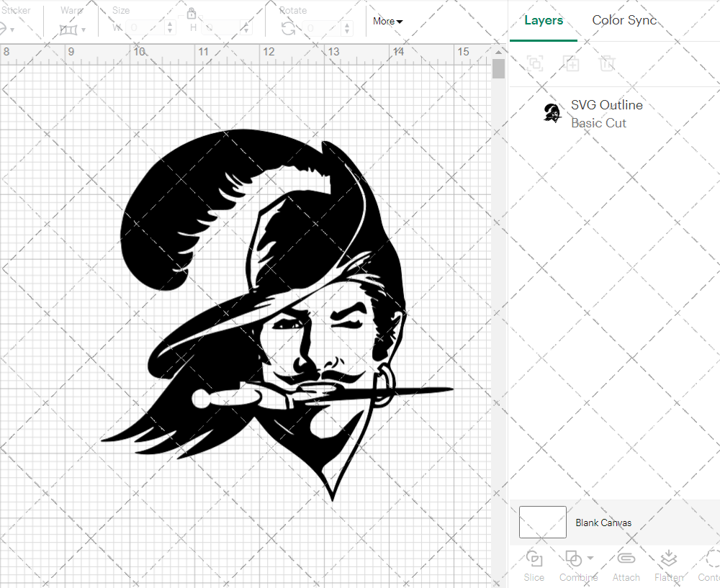Select the Layers tab
This screenshot has width=720, height=588.
pos(544,20)
